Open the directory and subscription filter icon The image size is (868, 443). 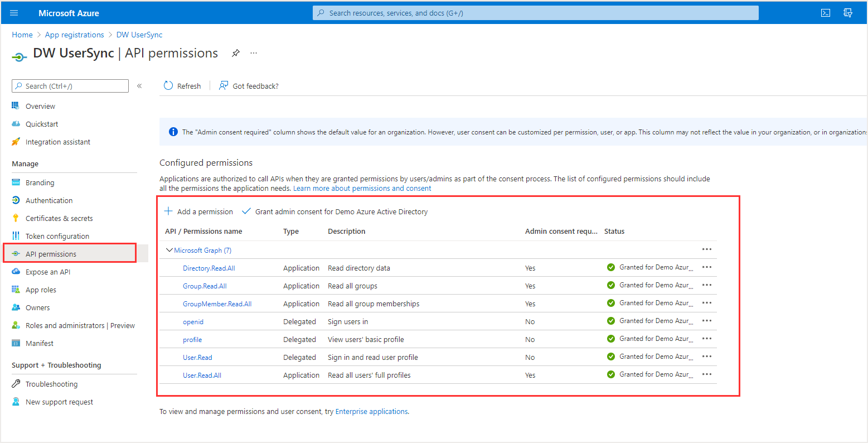[848, 12]
